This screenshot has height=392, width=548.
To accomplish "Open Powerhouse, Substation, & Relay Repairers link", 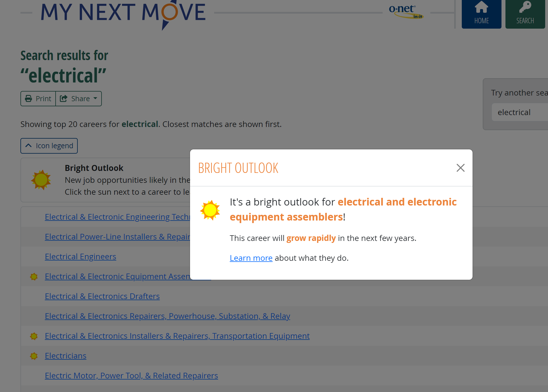I will 167,316.
